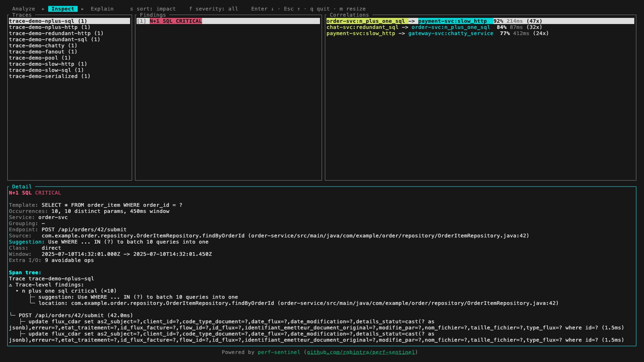Click the n plus one sql critical (×10) bullet
This screenshot has width=644, height=362.
coord(66,291)
